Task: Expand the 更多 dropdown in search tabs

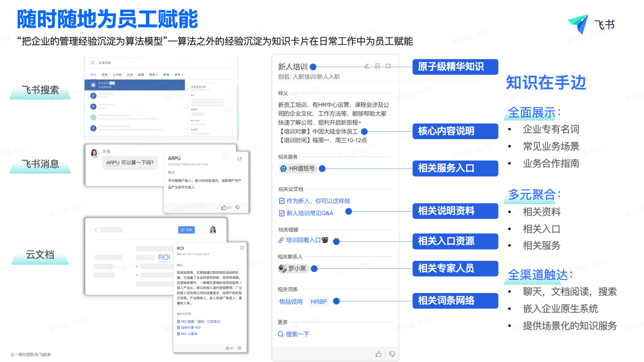Action: (179, 75)
